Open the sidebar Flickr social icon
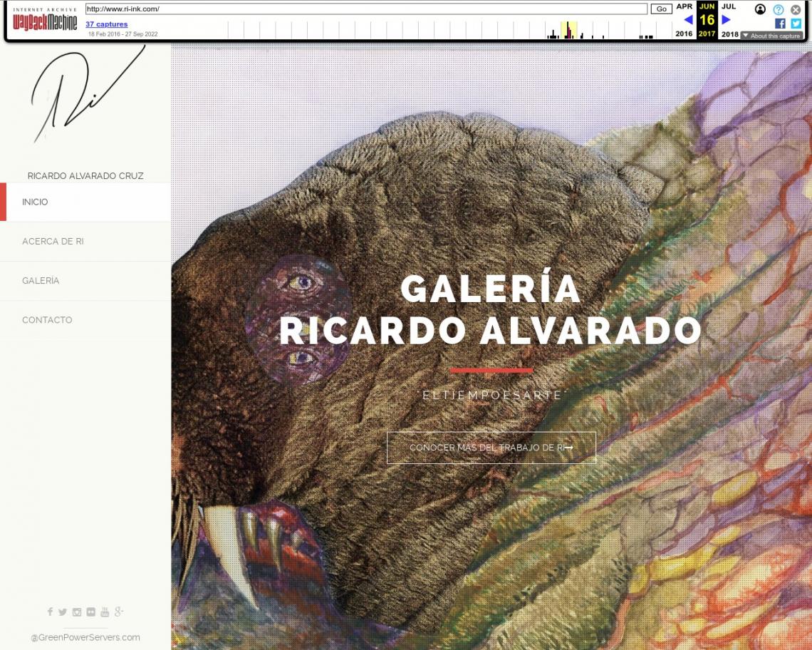The image size is (812, 650). pyautogui.click(x=91, y=612)
